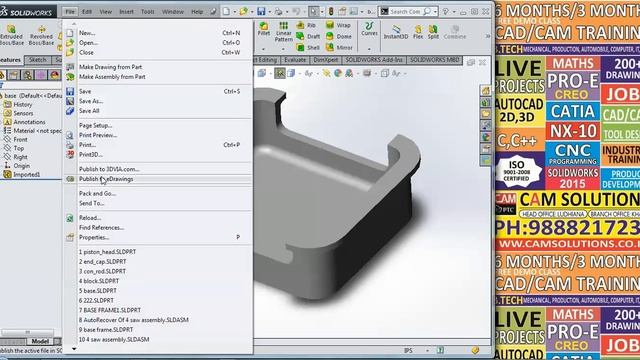Choose Find References...
The image size is (640, 360).
coord(158,228)
